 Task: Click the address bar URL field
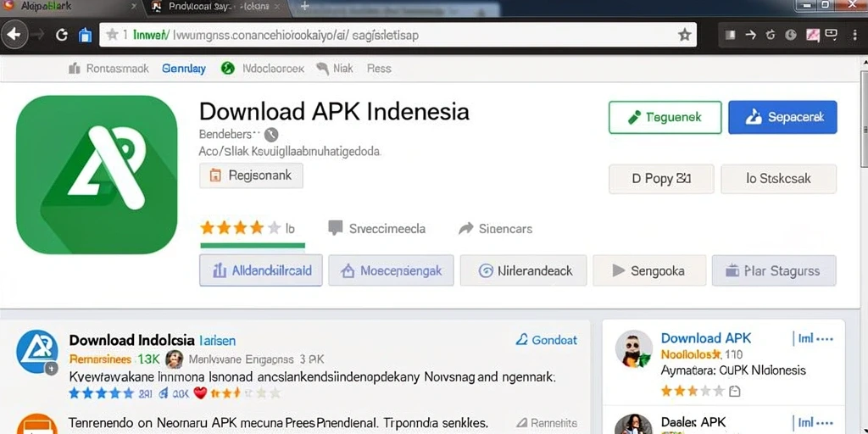(x=398, y=35)
